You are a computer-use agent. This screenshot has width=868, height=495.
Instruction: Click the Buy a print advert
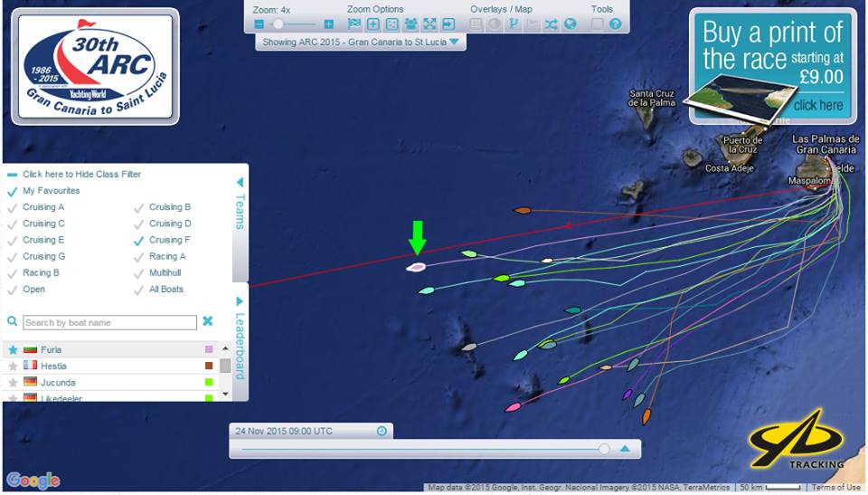click(773, 67)
